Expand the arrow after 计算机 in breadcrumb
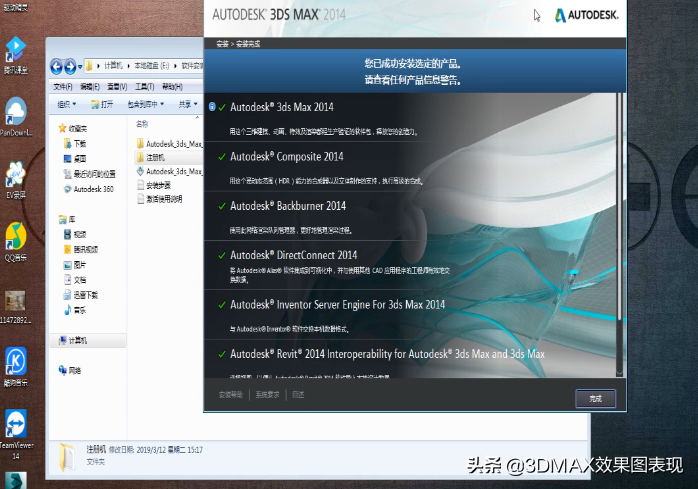 pos(128,66)
